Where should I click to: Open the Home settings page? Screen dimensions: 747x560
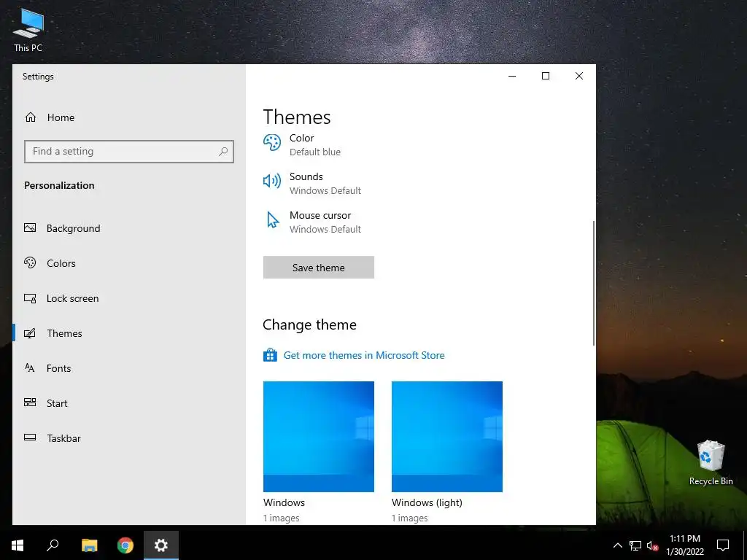(x=128, y=117)
